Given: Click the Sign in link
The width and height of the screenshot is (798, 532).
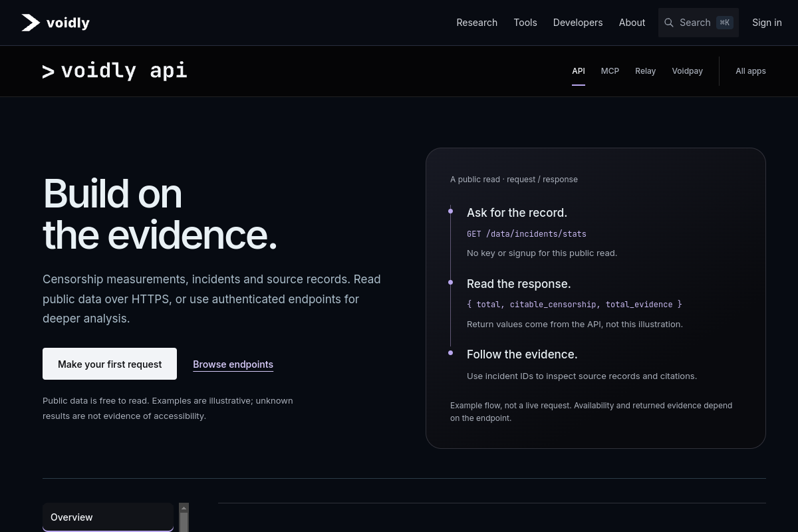Looking at the screenshot, I should (x=767, y=23).
